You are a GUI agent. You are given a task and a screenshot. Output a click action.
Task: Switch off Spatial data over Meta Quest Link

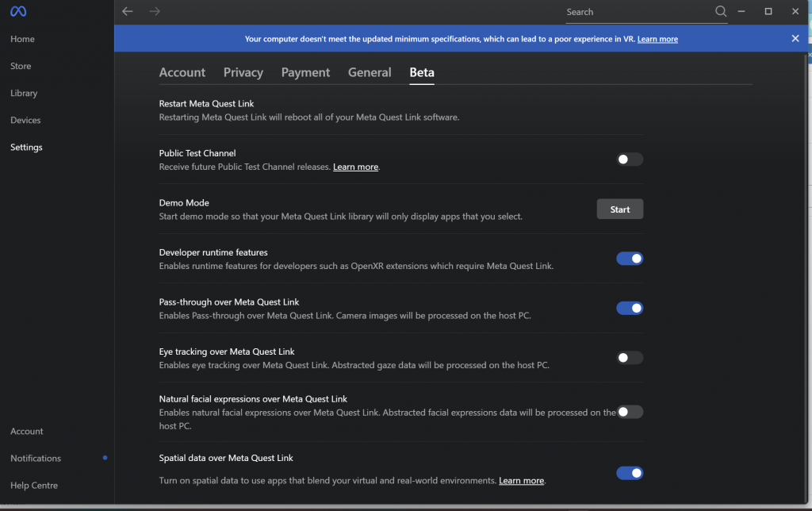point(629,473)
